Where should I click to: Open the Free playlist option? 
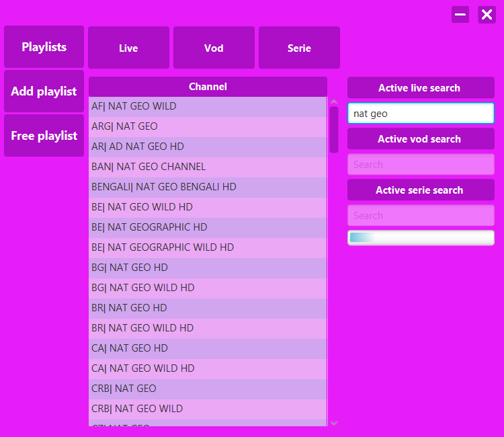pos(44,136)
